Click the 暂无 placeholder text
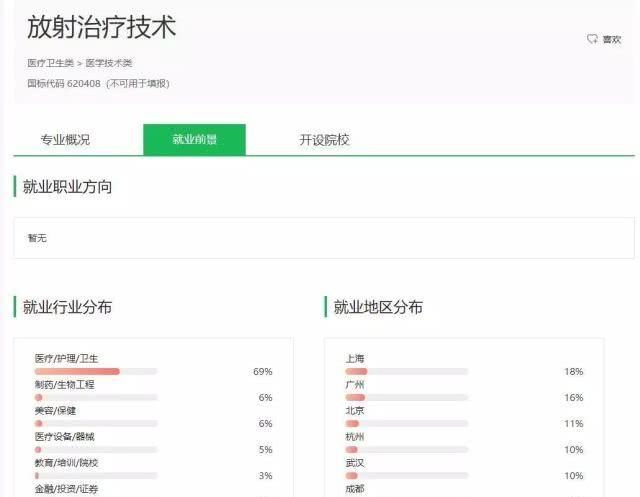The height and width of the screenshot is (497, 640). coord(37,238)
